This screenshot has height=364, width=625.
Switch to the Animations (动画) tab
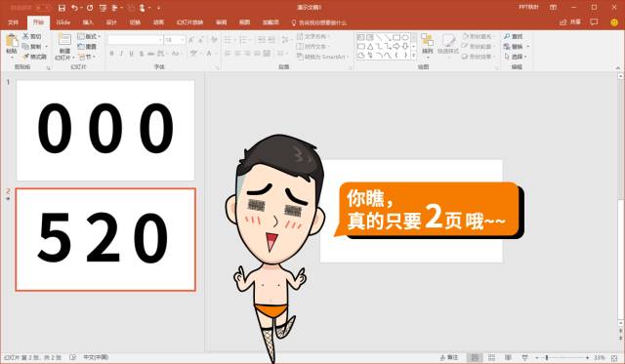click(158, 22)
